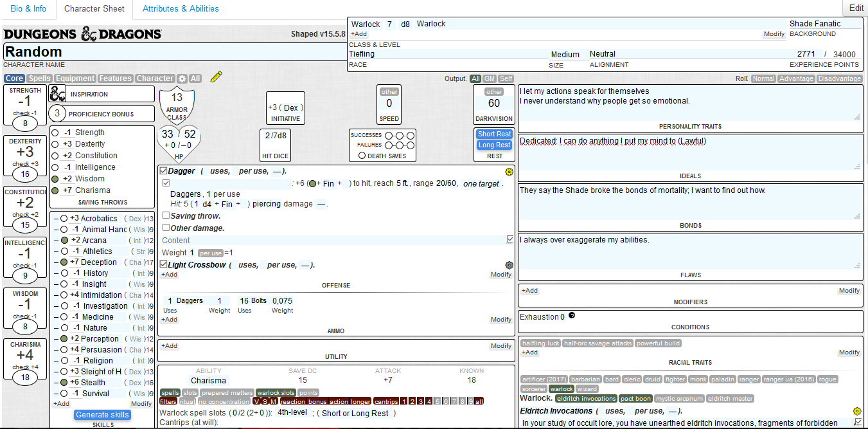Viewport: 868px width, 429px height.
Task: Open the Dagger attack Fin ability dropdown
Action: point(328,183)
